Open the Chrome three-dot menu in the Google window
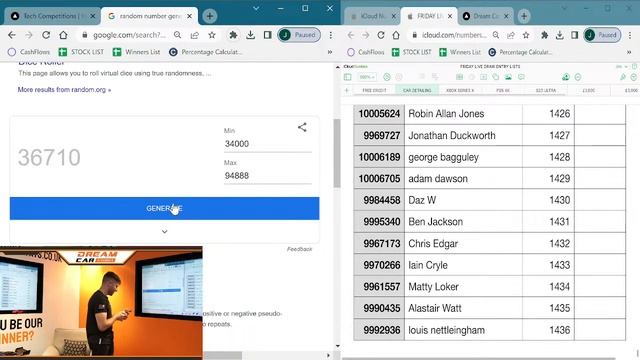Image resolution: width=640 pixels, height=360 pixels. click(x=331, y=35)
